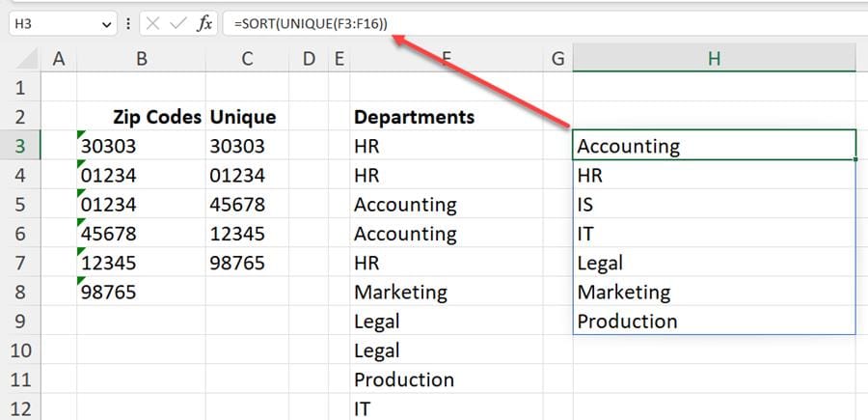Click the Zip Codes header cell

(141, 117)
